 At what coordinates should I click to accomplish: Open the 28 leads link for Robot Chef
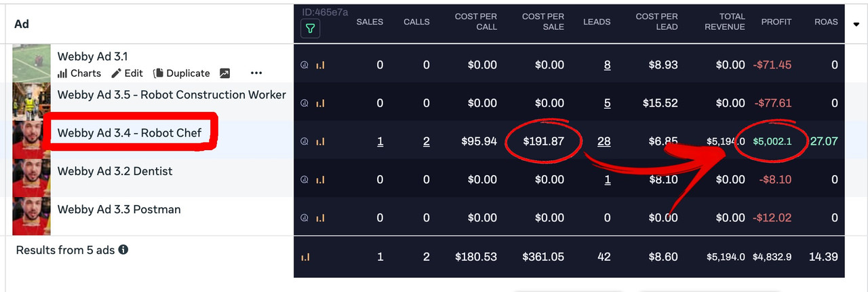(x=604, y=142)
